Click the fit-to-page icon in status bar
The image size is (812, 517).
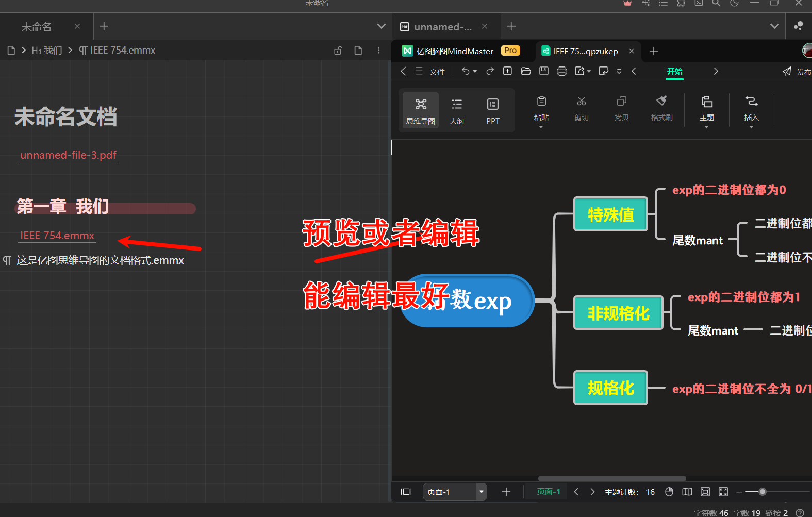705,492
